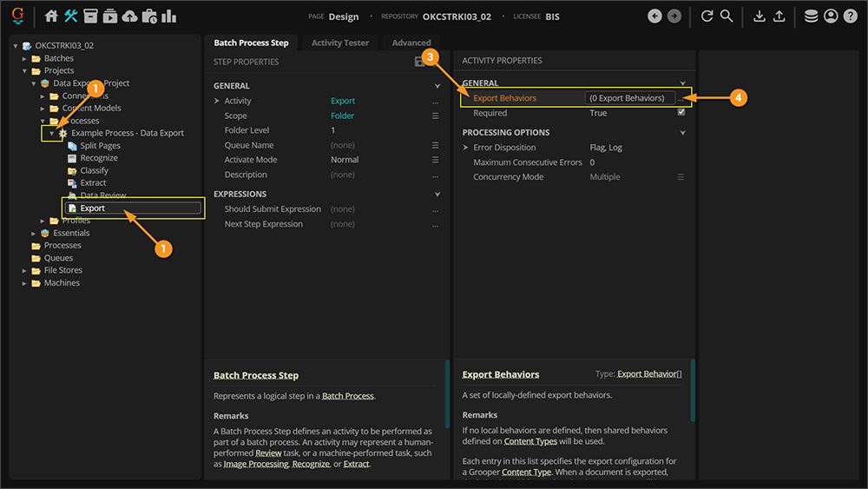Follow the Content Types help link

point(530,441)
